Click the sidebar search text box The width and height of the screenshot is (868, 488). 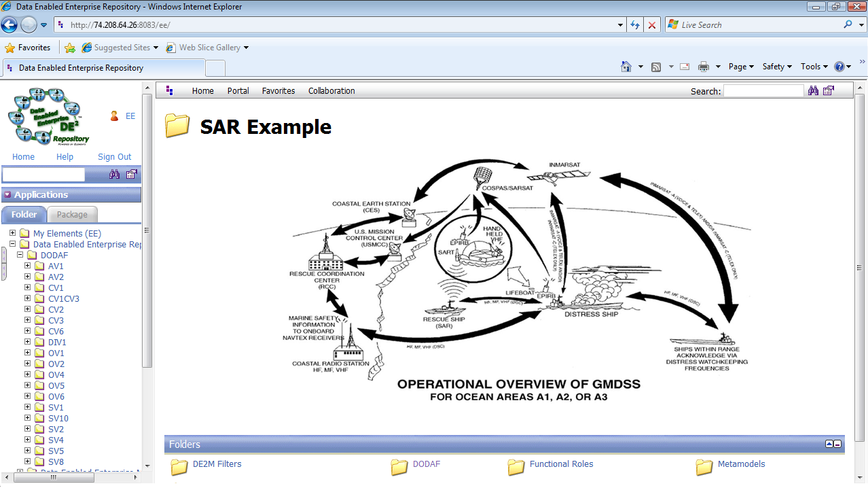pos(43,175)
